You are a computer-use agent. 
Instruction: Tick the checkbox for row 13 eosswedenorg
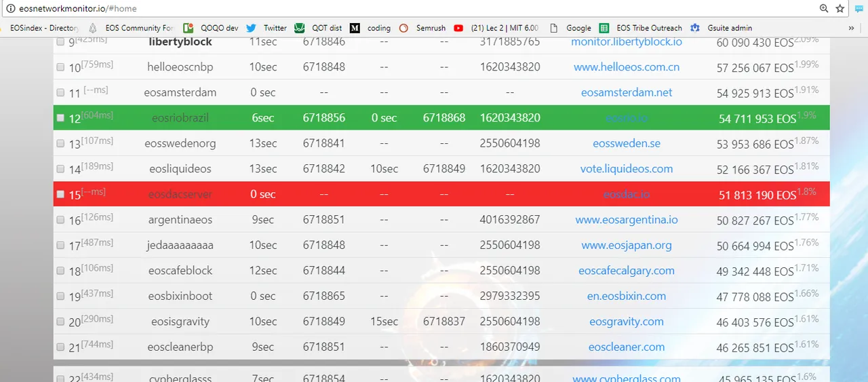(60, 144)
